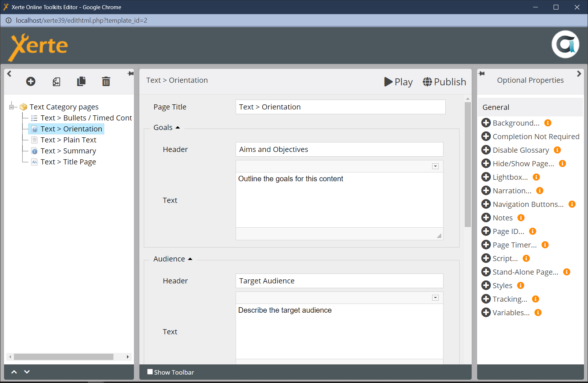
Task: Expand the Goals text editor toolbar dropdown
Action: click(435, 166)
